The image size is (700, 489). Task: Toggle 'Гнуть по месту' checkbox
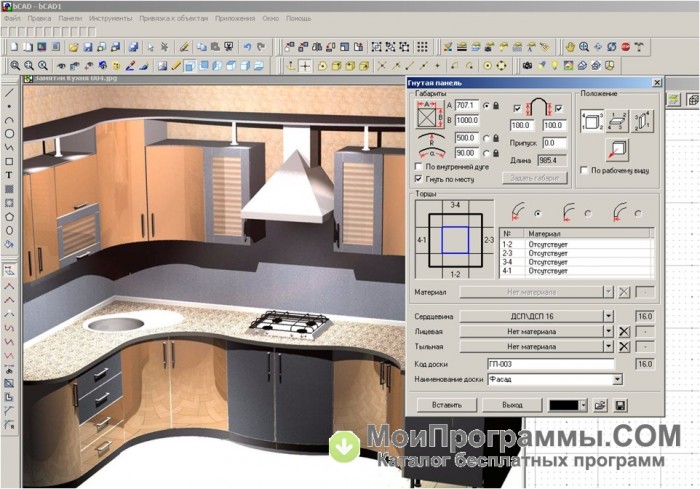tap(418, 179)
